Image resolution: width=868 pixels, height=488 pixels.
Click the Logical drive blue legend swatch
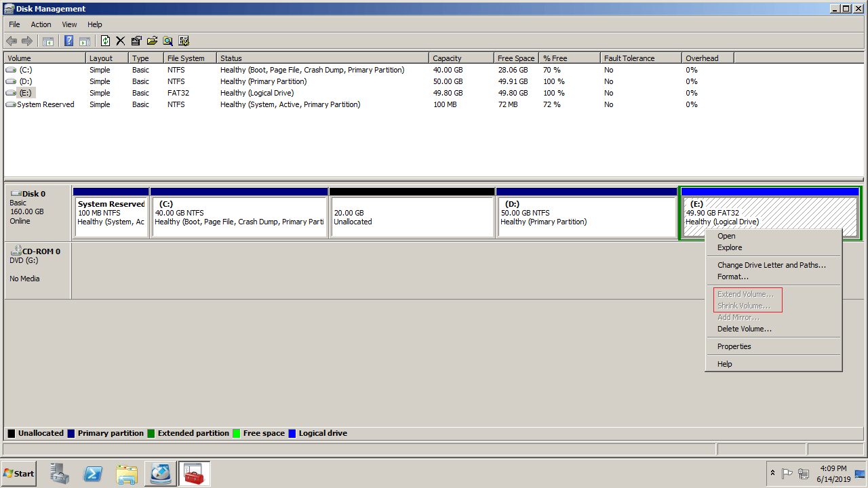pos(292,433)
